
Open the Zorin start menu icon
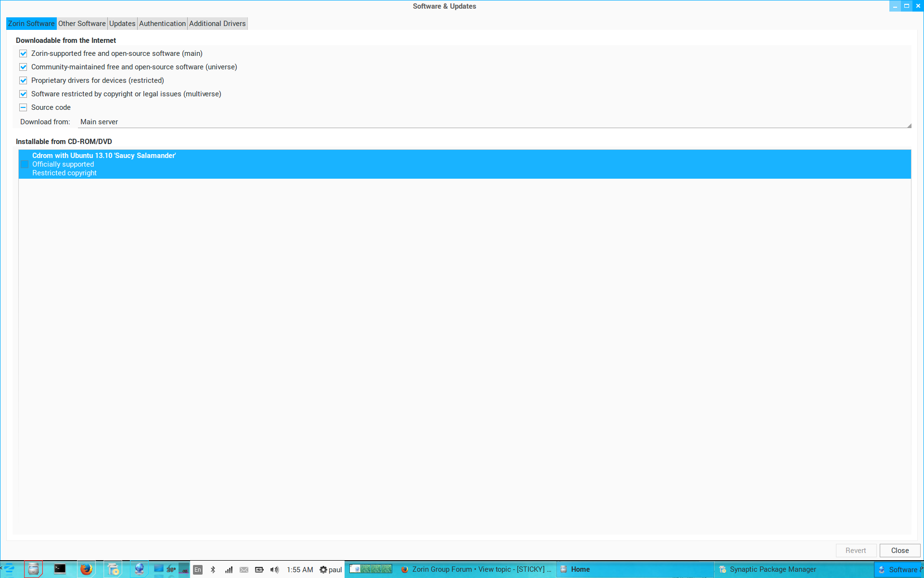tap(9, 569)
